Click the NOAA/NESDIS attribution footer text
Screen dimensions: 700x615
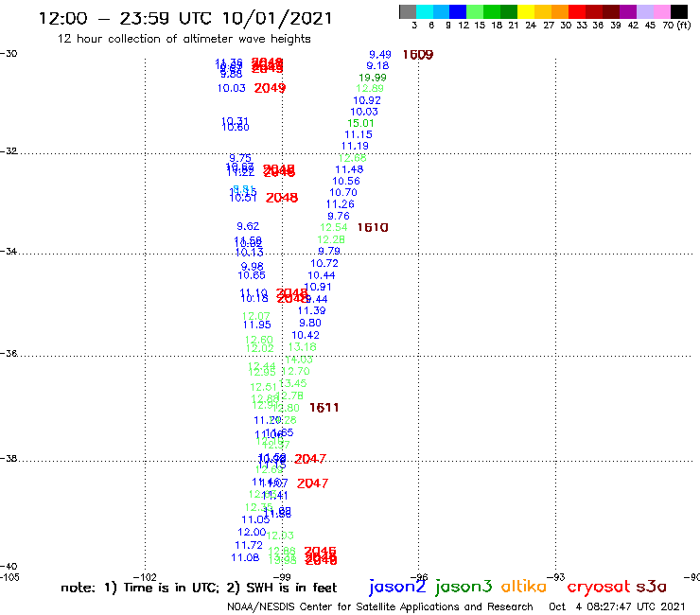click(x=380, y=606)
